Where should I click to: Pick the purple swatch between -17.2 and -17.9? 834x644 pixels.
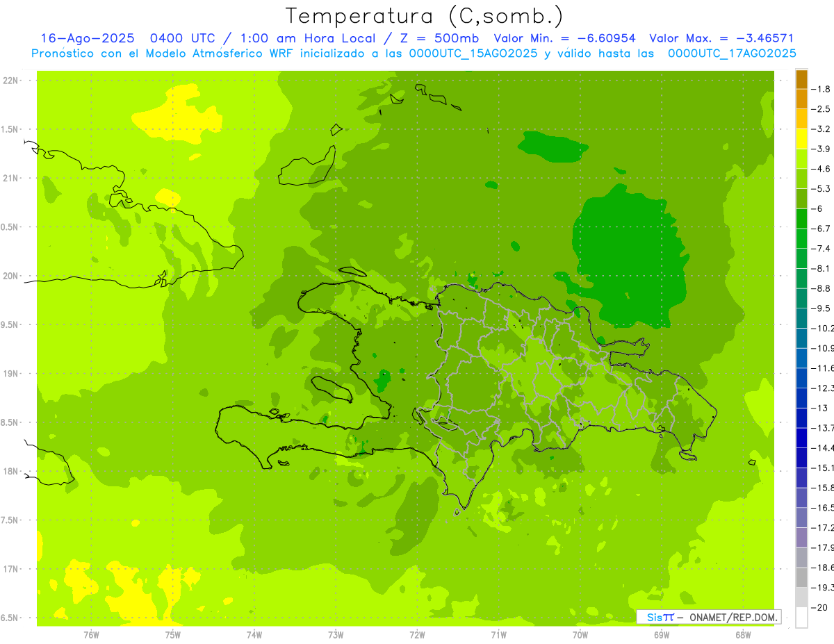point(801,537)
